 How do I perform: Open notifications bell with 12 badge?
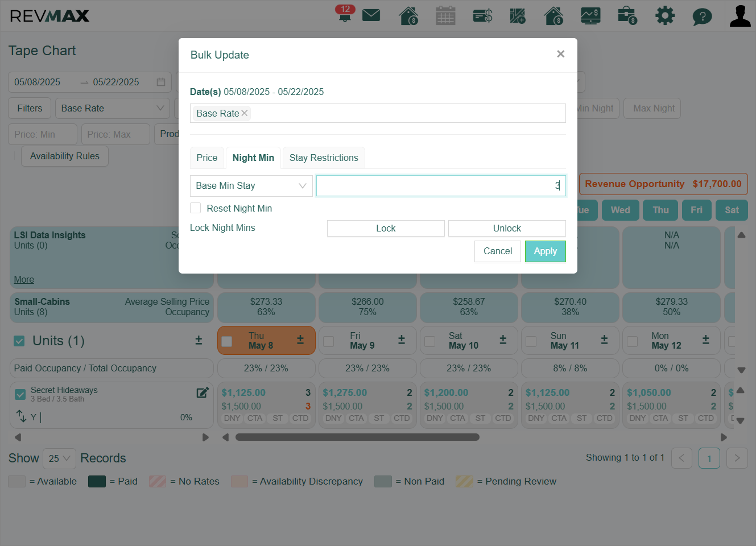coord(345,14)
